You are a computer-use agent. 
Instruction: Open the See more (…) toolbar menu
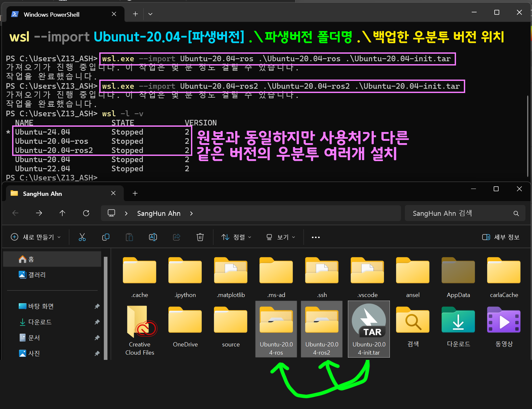click(x=316, y=237)
